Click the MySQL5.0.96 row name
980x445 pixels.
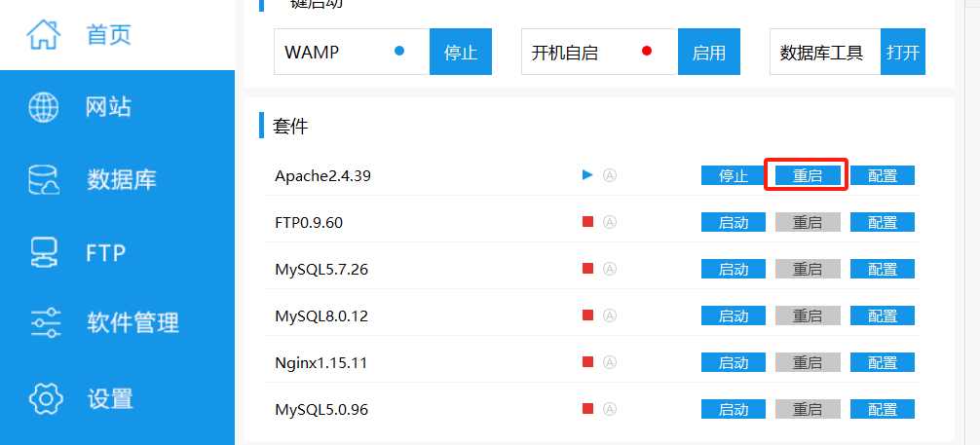(321, 410)
